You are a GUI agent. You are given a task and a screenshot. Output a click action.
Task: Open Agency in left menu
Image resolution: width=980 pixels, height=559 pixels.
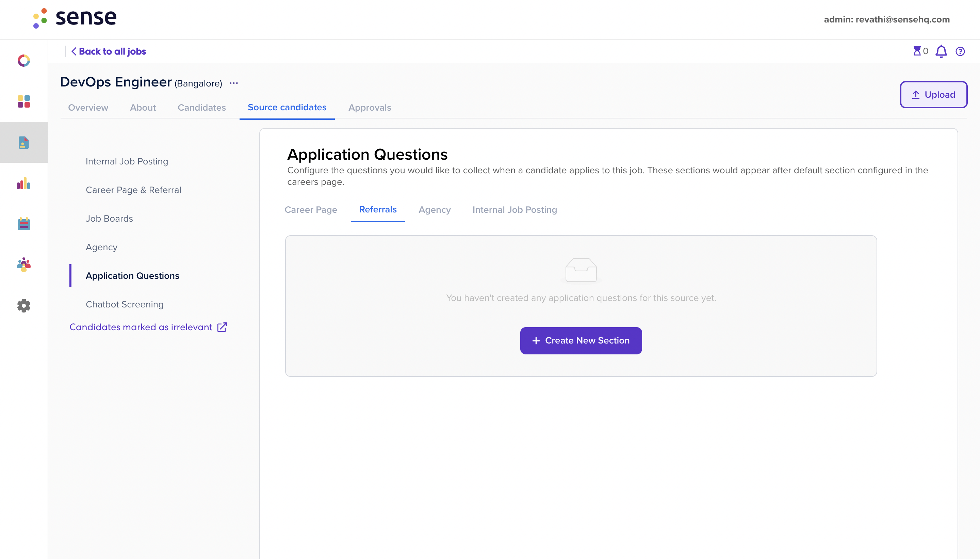point(102,247)
